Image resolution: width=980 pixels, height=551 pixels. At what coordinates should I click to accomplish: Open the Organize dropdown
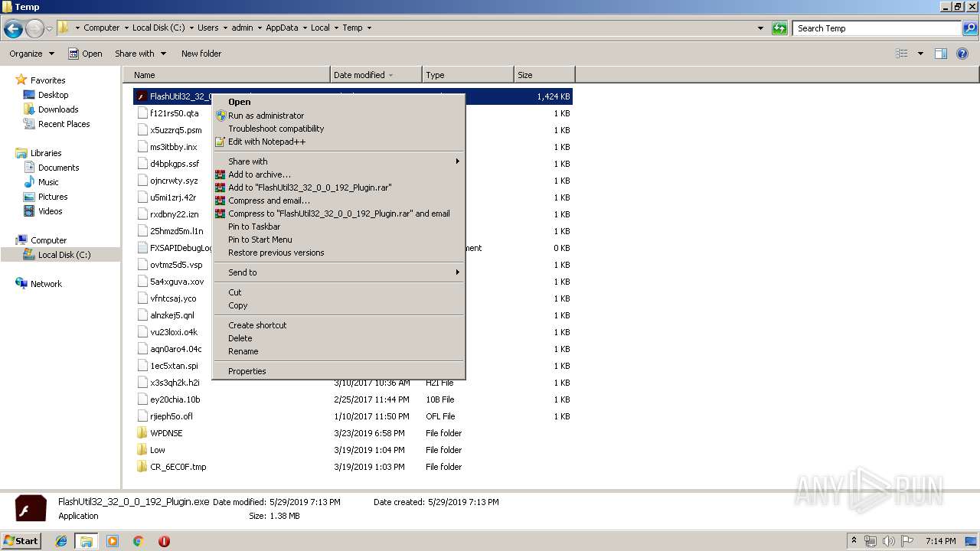[x=31, y=54]
